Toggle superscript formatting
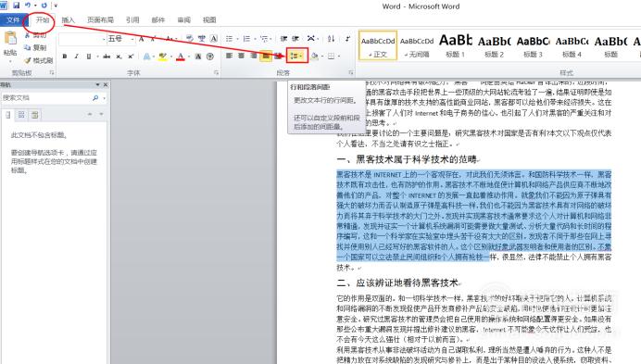 pos(131,56)
